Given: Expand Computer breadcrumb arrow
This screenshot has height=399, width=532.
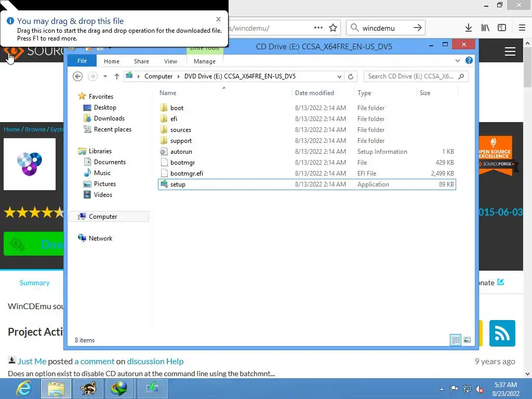Looking at the screenshot, I should 179,76.
